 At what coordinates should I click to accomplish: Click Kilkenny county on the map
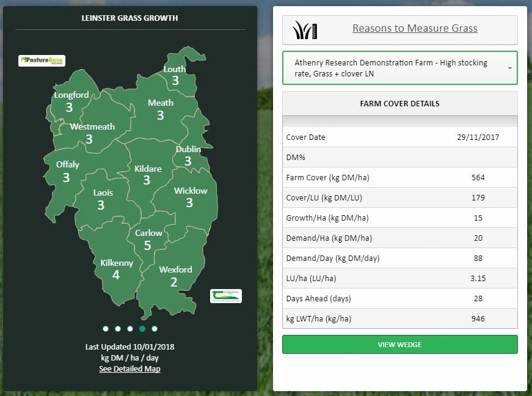click(116, 269)
